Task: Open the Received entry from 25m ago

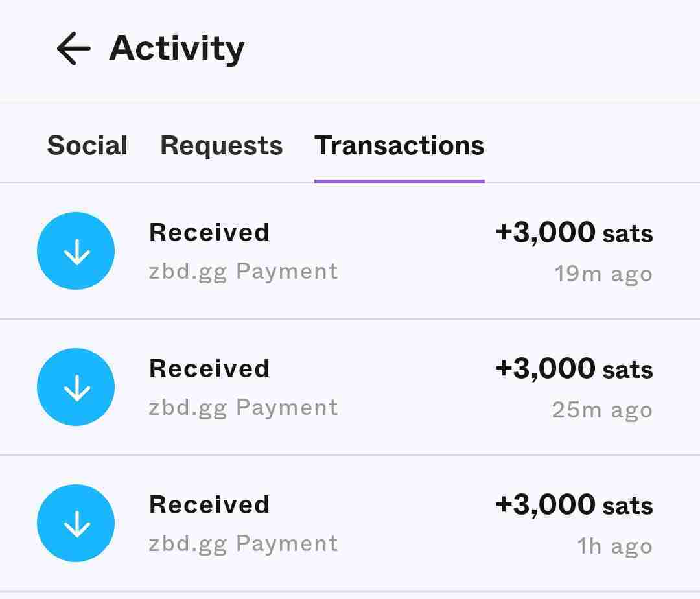Action: tap(209, 368)
